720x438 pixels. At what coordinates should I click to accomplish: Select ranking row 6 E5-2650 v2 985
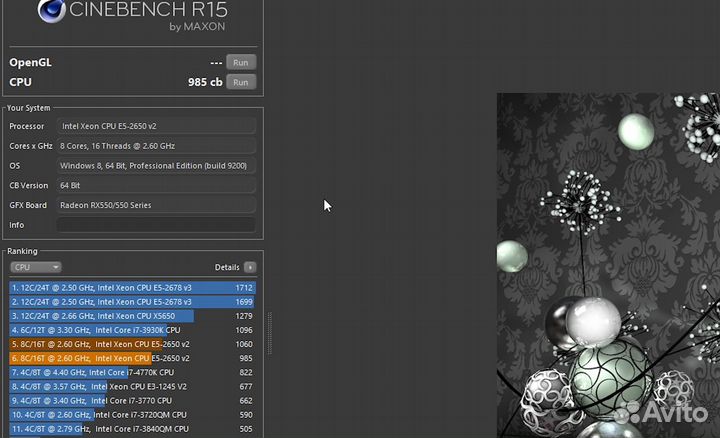point(133,358)
